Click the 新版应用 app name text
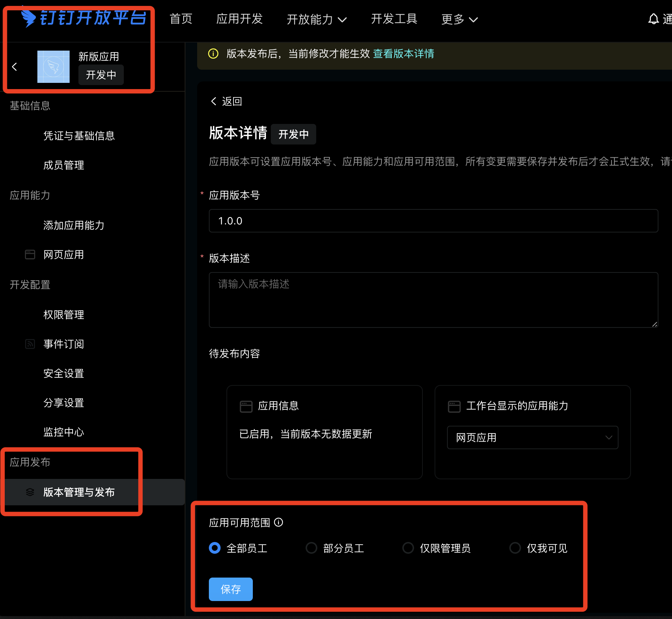This screenshot has height=619, width=672. tap(99, 56)
